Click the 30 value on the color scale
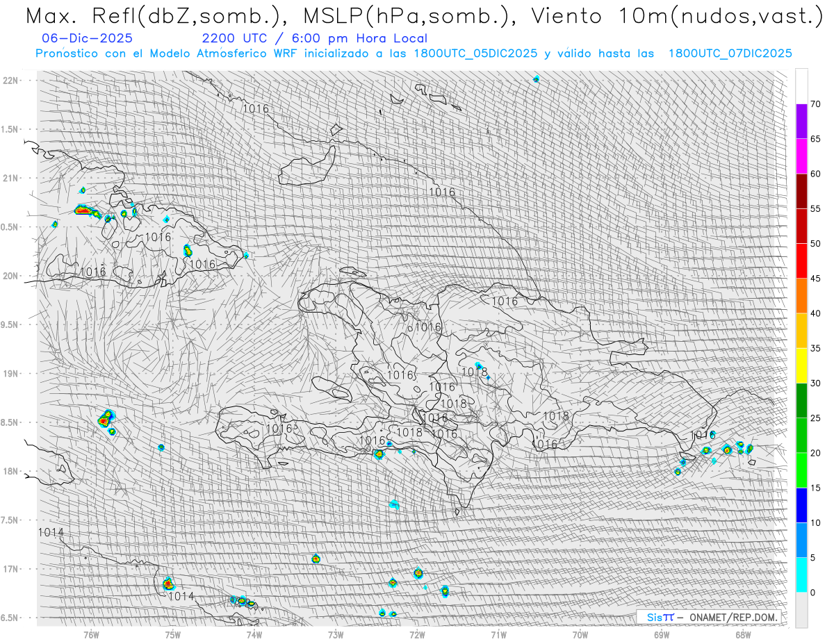The image size is (834, 644). 815,383
